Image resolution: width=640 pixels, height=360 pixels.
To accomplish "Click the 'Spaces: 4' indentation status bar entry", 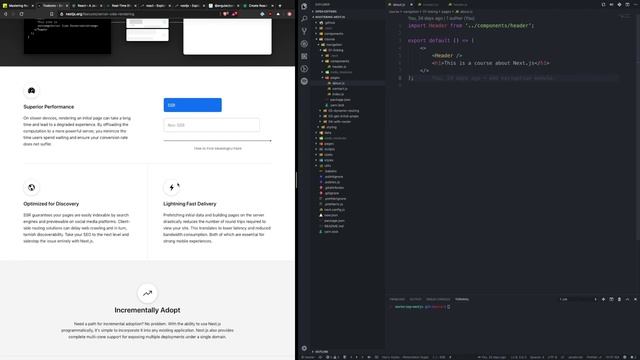I will [537, 357].
